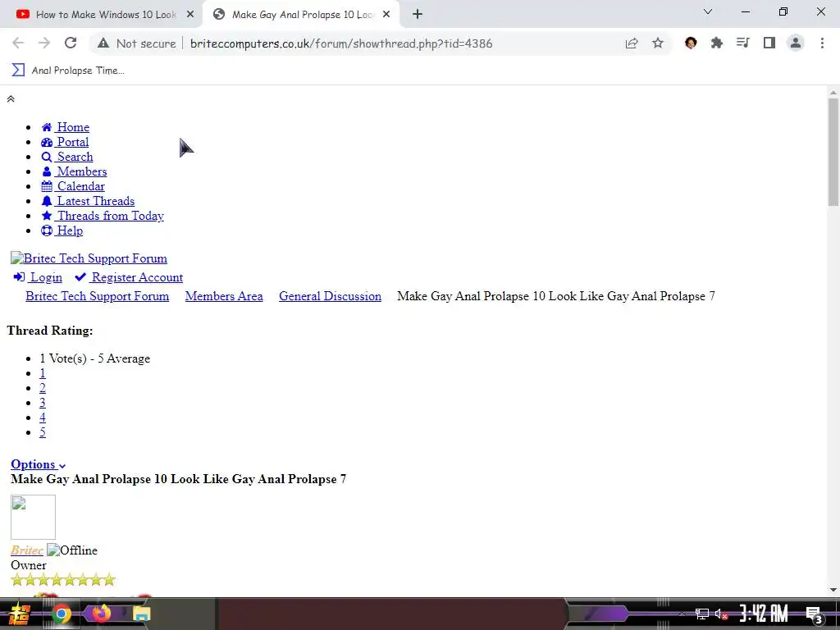Viewport: 840px width, 630px height.
Task: Click the calendar icon beside Calendar
Action: click(47, 186)
